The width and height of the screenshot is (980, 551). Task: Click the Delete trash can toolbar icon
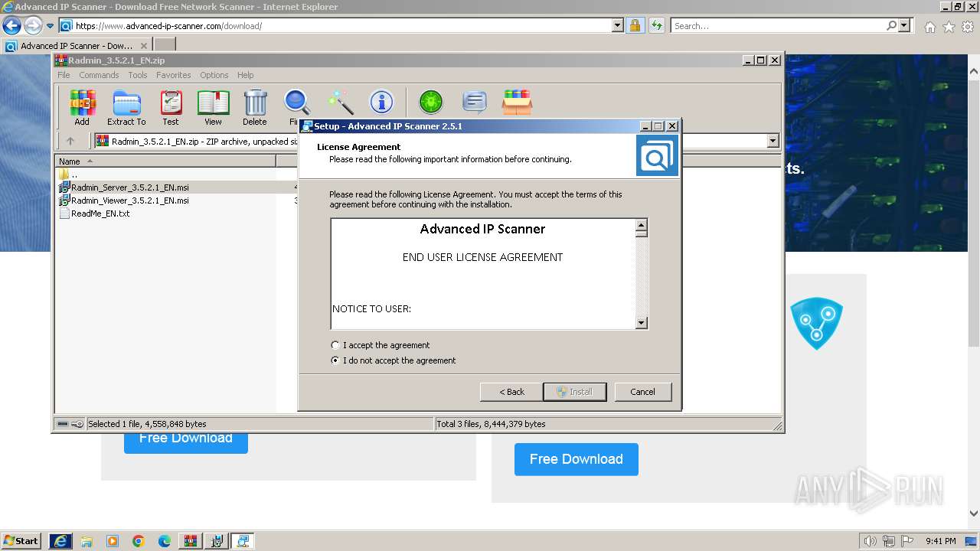(255, 107)
